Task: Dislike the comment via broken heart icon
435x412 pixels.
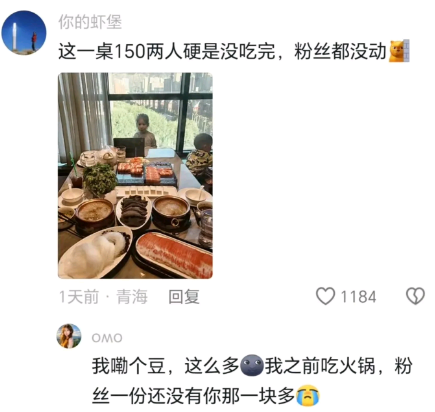Action: pyautogui.click(x=415, y=296)
